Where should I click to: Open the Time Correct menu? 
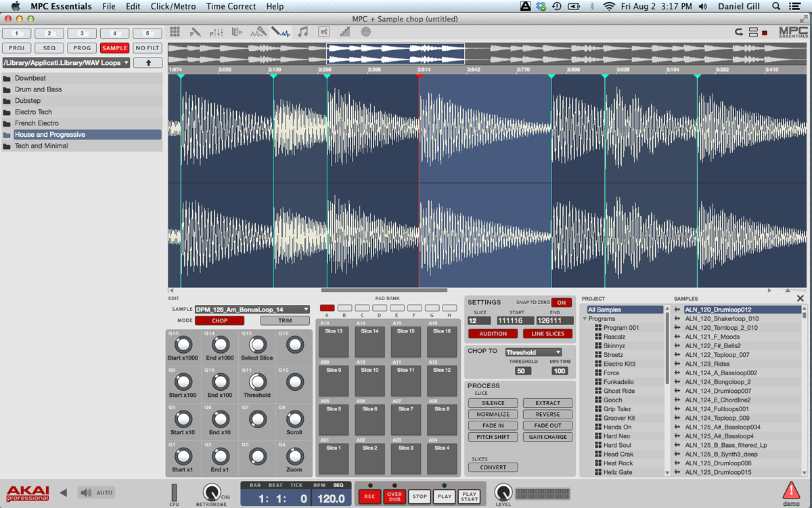tap(231, 6)
